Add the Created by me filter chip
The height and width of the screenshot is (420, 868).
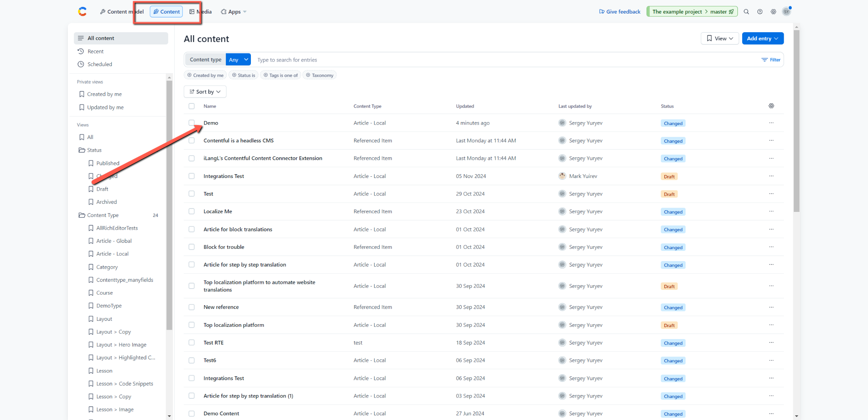[206, 75]
